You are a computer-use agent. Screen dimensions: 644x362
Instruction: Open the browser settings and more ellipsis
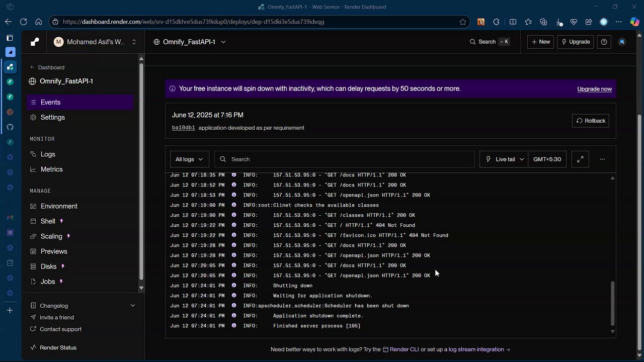pos(619,22)
